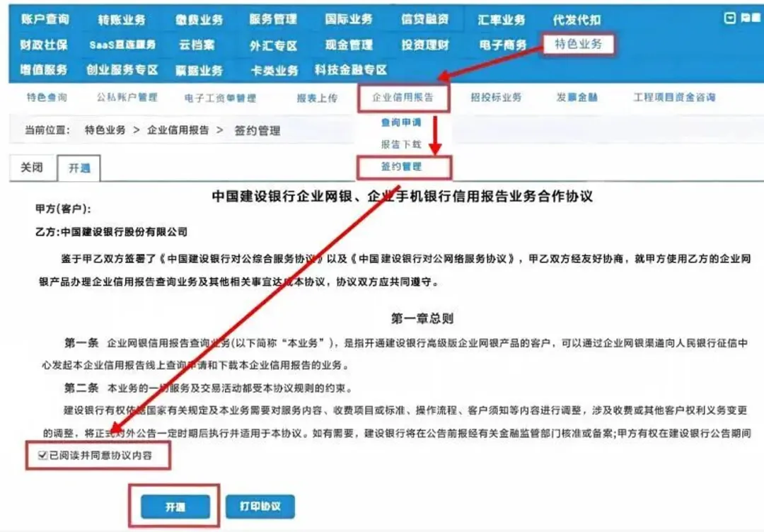Expand the 企业信用报告 submenu
Image resolution: width=764 pixels, height=532 pixels.
403,98
